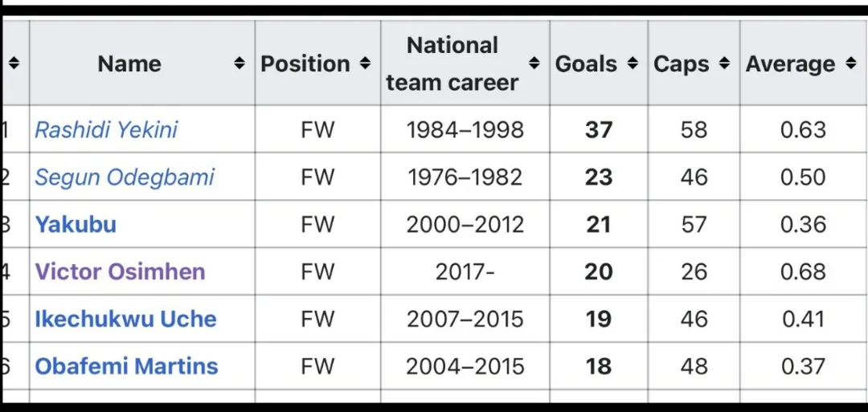The image size is (868, 412).
Task: Click the rank column sort arrows
Action: pyautogui.click(x=14, y=63)
